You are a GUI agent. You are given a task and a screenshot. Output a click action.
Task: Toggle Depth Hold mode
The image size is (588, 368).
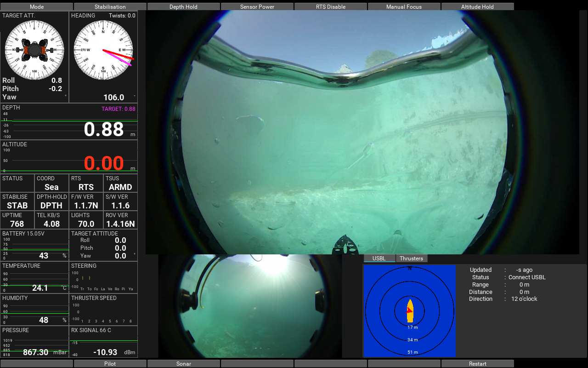click(x=184, y=7)
